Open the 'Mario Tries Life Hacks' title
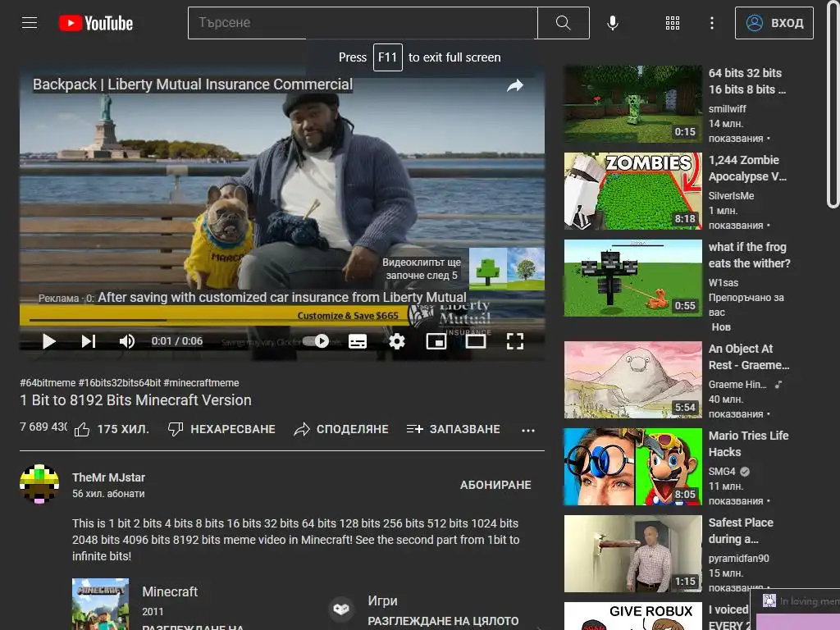The width and height of the screenshot is (840, 630). coord(748,444)
